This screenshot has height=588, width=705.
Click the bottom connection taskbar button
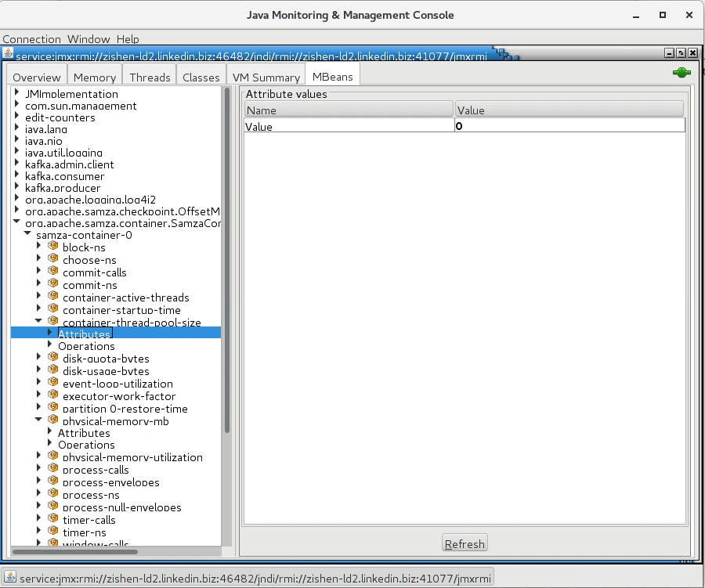point(248,577)
